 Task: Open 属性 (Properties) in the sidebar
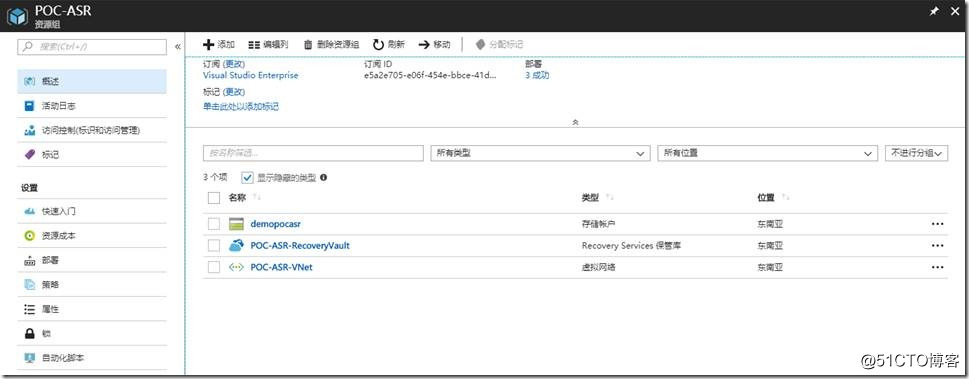click(x=92, y=309)
